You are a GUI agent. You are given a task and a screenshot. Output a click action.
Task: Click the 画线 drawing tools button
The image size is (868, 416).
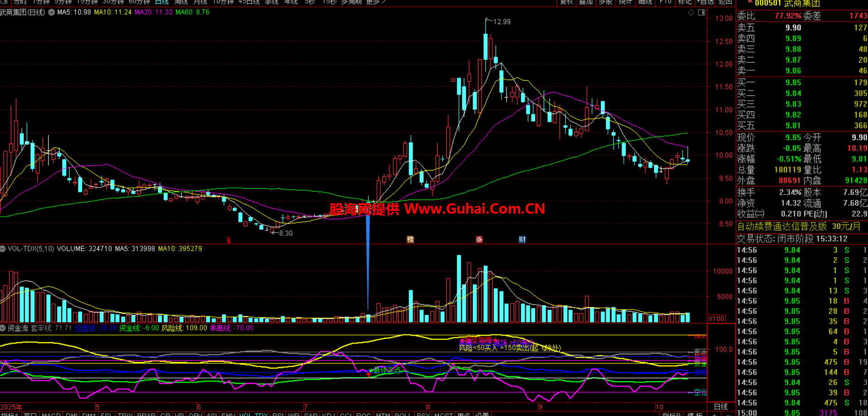pos(645,2)
